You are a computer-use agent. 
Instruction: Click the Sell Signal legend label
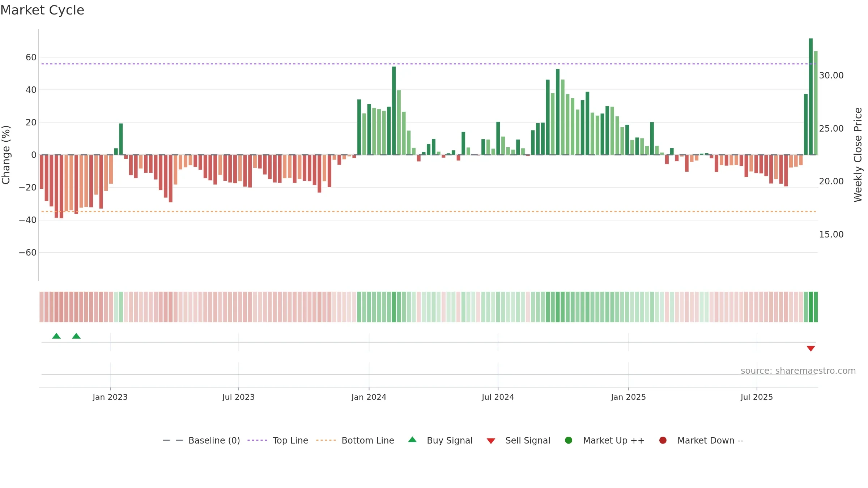(528, 440)
